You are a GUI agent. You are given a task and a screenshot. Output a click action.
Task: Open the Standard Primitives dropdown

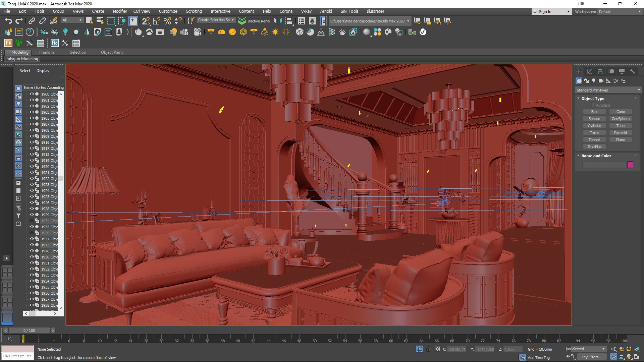(x=608, y=90)
